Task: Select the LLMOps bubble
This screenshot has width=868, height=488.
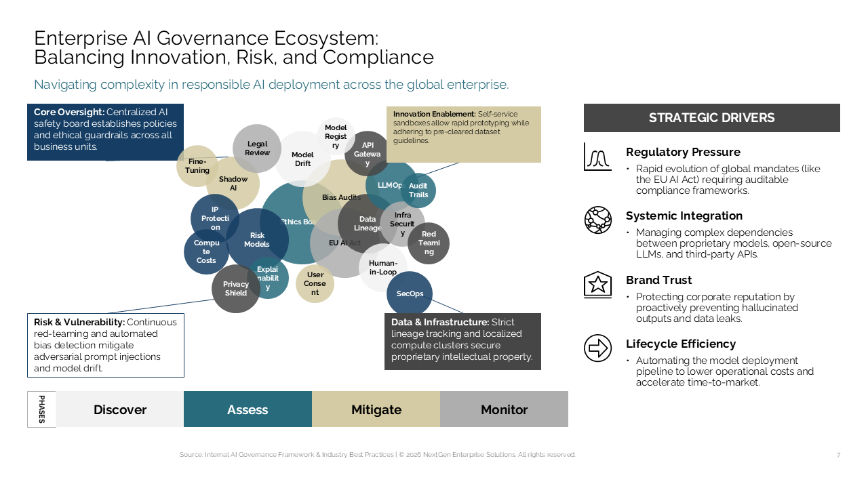Action: coord(392,184)
